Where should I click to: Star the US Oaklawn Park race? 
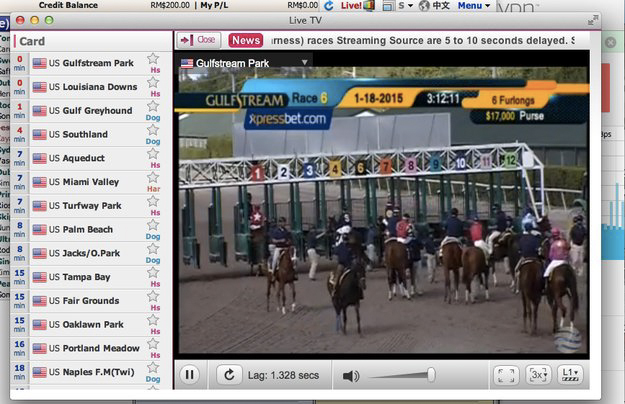[153, 320]
